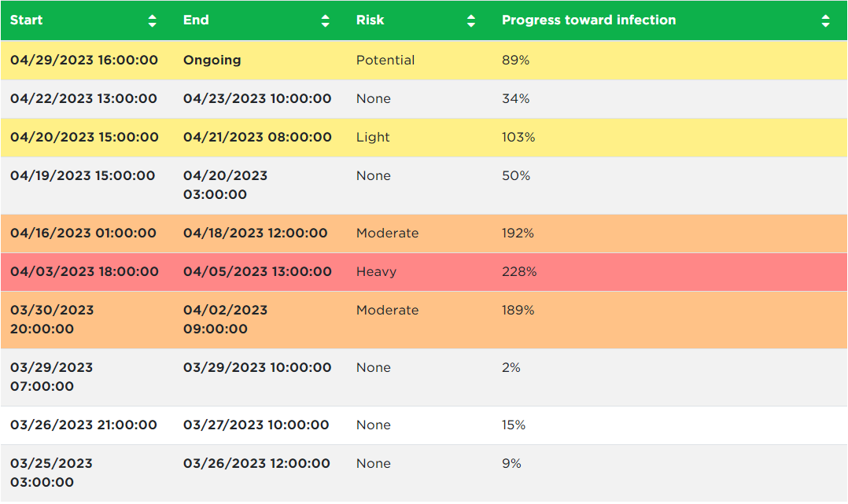Click the sort arrows in Start column
Screen dimensions: 848x504
(153, 21)
